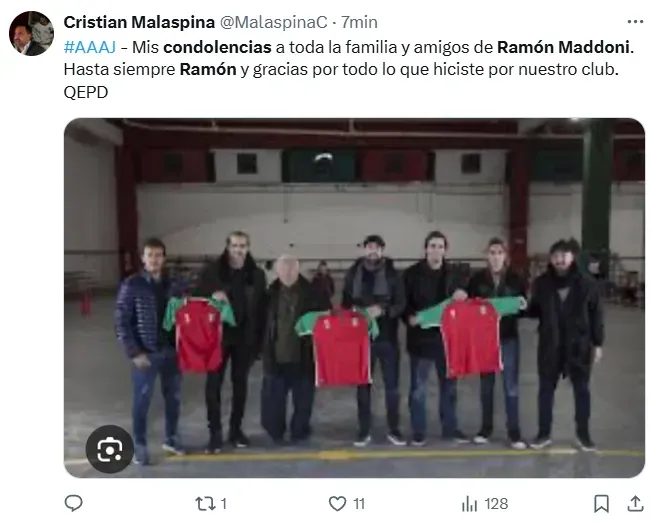Enlarge the group photo with jerseys
651x522 pixels.
click(354, 298)
